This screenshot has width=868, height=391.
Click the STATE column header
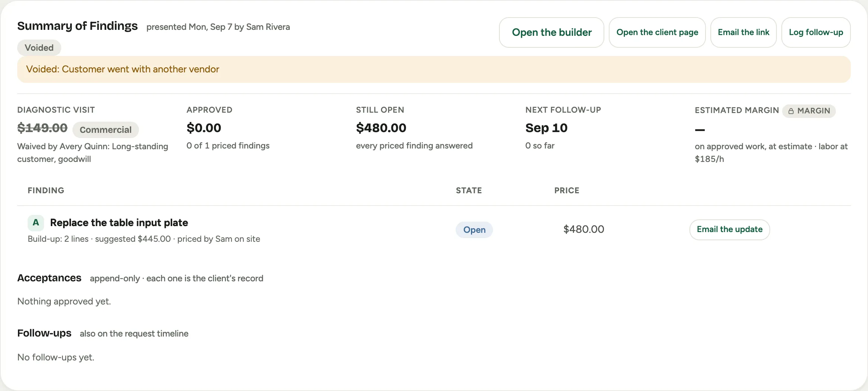(469, 191)
